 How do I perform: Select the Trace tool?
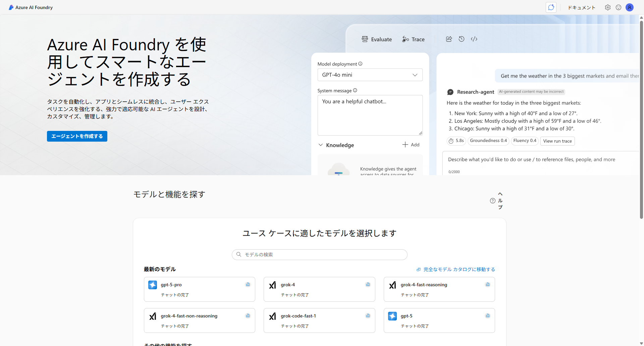click(413, 39)
